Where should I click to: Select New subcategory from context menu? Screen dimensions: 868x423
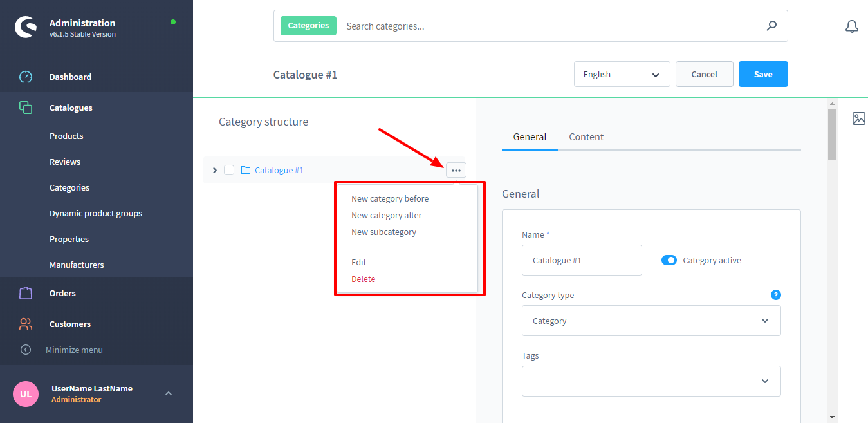pyautogui.click(x=383, y=232)
